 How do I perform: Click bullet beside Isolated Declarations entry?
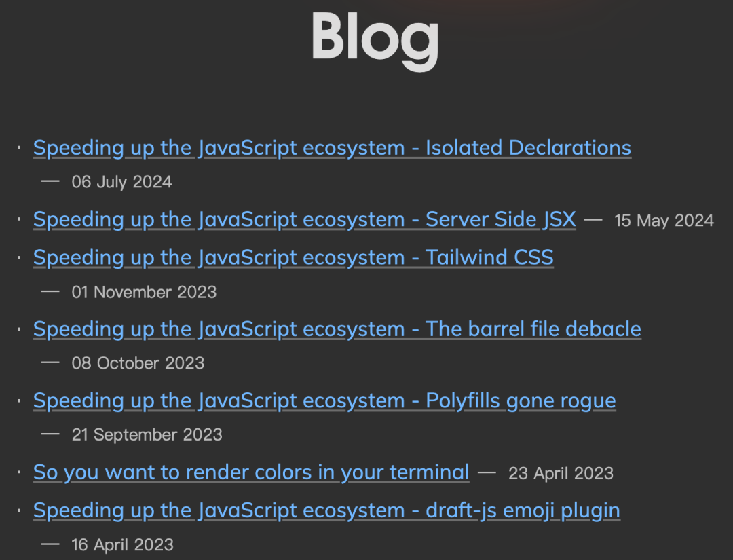[19, 148]
